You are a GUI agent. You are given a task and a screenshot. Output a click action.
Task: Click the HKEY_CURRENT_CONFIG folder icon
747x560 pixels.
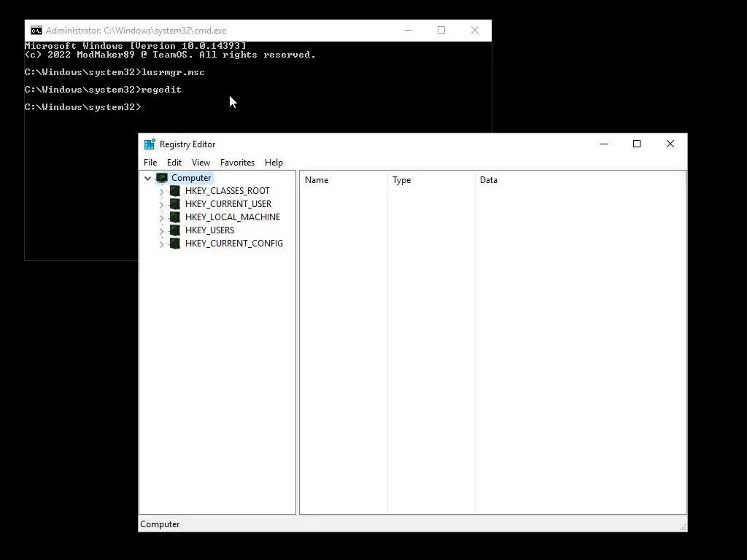click(x=175, y=244)
